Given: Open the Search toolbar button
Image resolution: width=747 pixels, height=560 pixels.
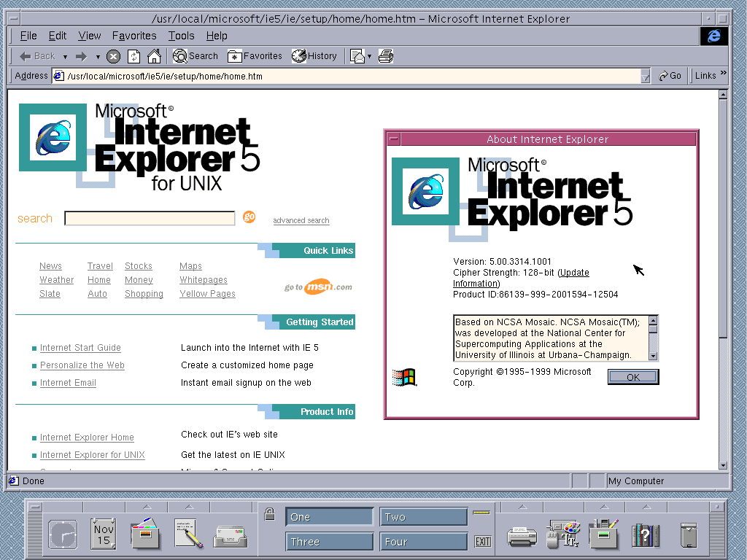Looking at the screenshot, I should click(195, 56).
